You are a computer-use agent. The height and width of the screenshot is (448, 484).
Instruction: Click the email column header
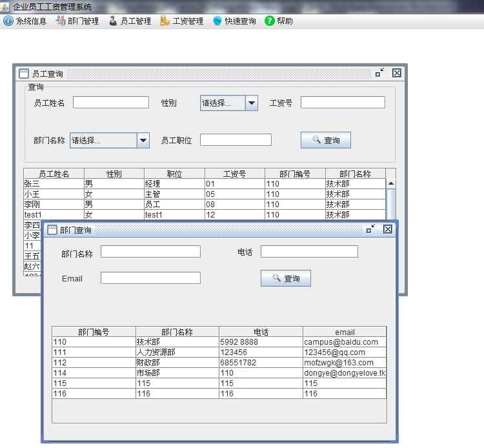[345, 332]
